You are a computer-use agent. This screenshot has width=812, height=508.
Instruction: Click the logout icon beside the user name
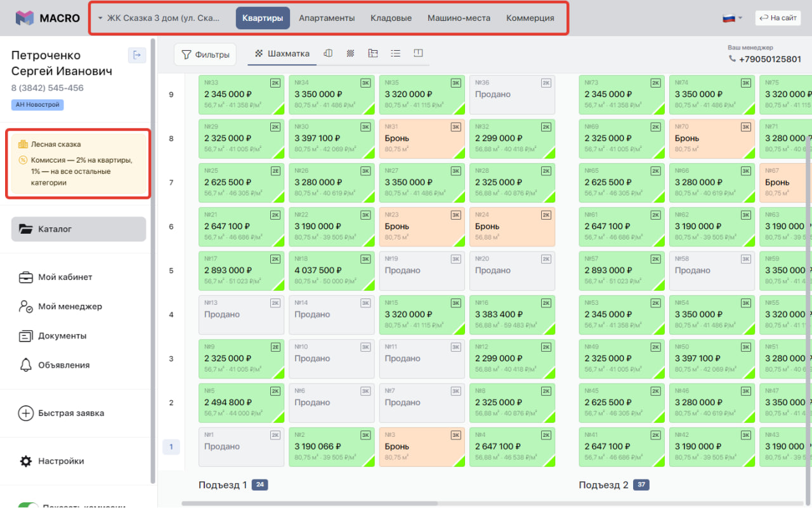137,55
